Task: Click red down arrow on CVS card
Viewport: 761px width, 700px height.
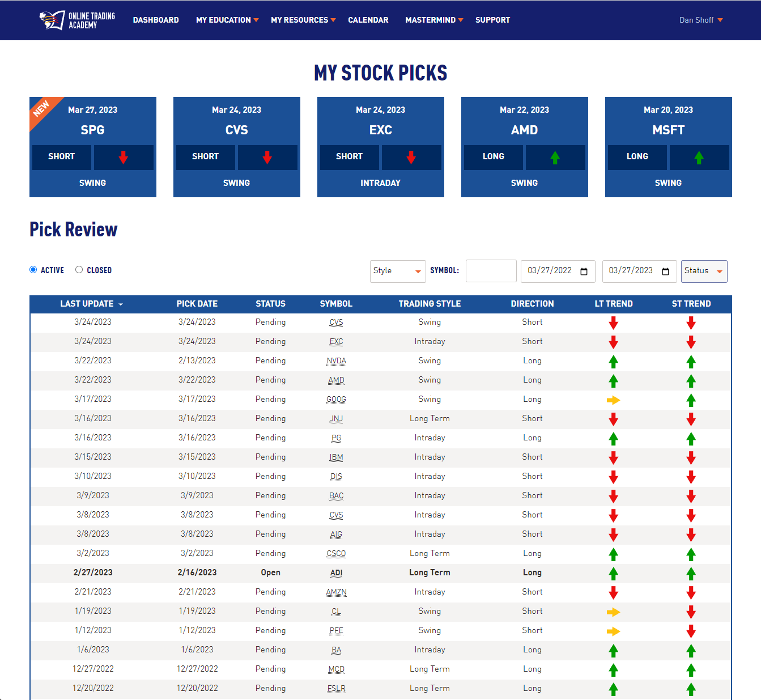Action: tap(267, 158)
